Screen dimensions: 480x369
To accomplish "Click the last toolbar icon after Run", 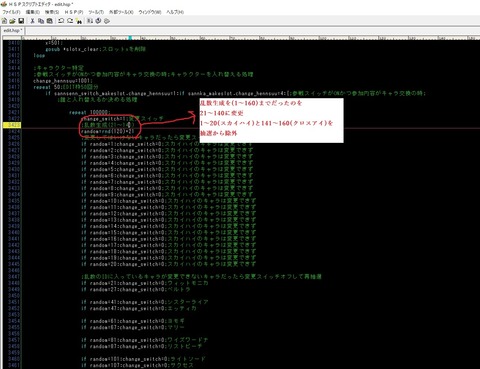I will [107, 21].
